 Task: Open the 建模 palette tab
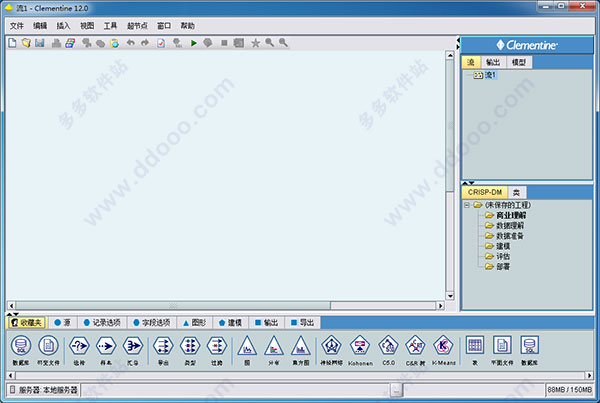[230, 323]
